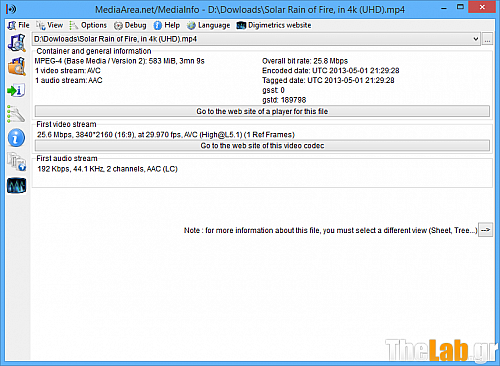500x366 pixels.
Task: Click the browse '...' button beside file path
Action: click(487, 39)
